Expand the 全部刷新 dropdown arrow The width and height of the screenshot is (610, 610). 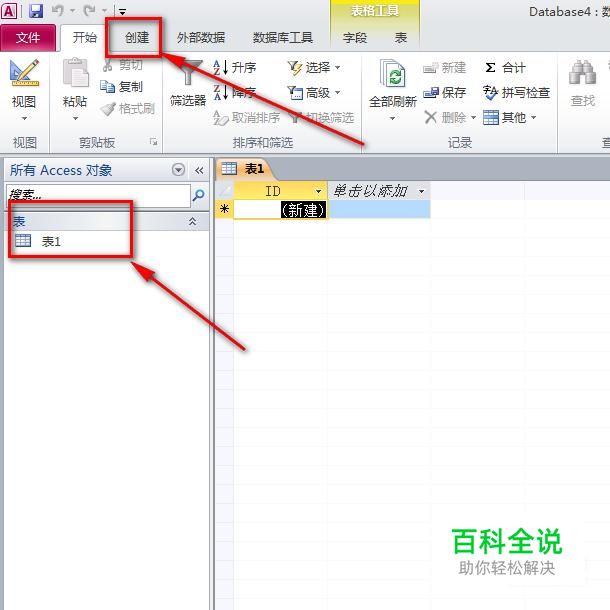393,118
